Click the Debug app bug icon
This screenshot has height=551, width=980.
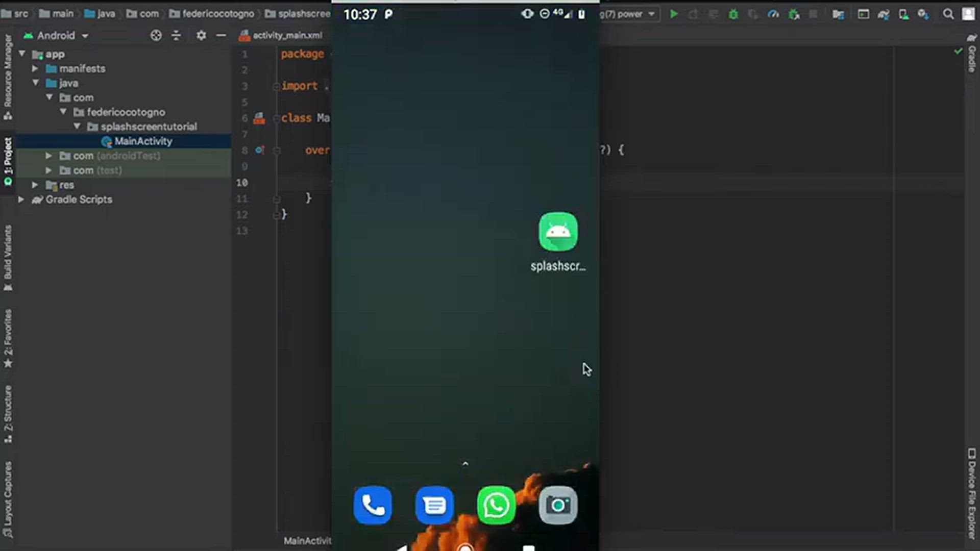pos(733,14)
